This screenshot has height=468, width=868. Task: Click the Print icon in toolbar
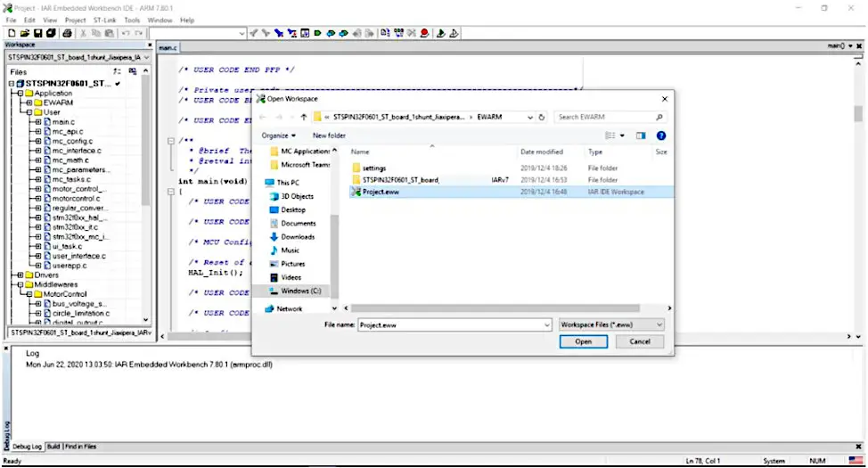[66, 33]
